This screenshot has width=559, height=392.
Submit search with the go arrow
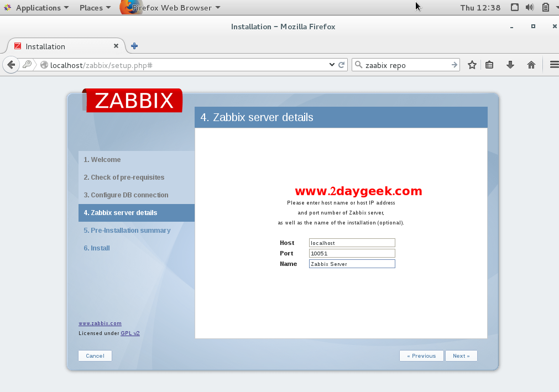(454, 65)
